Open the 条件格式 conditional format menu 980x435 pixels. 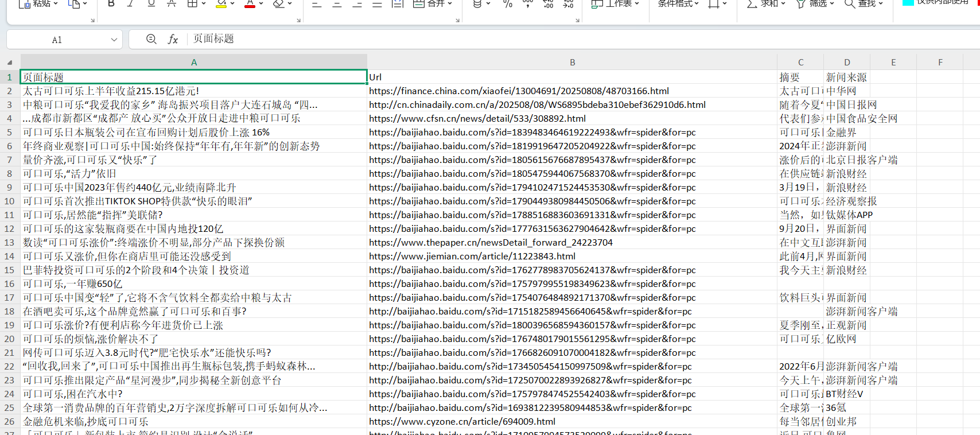click(678, 3)
